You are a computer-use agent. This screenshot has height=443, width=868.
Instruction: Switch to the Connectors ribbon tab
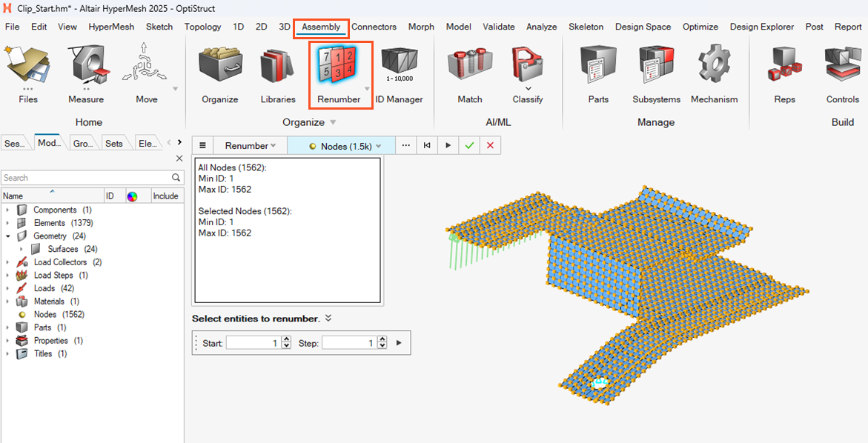coord(374,27)
